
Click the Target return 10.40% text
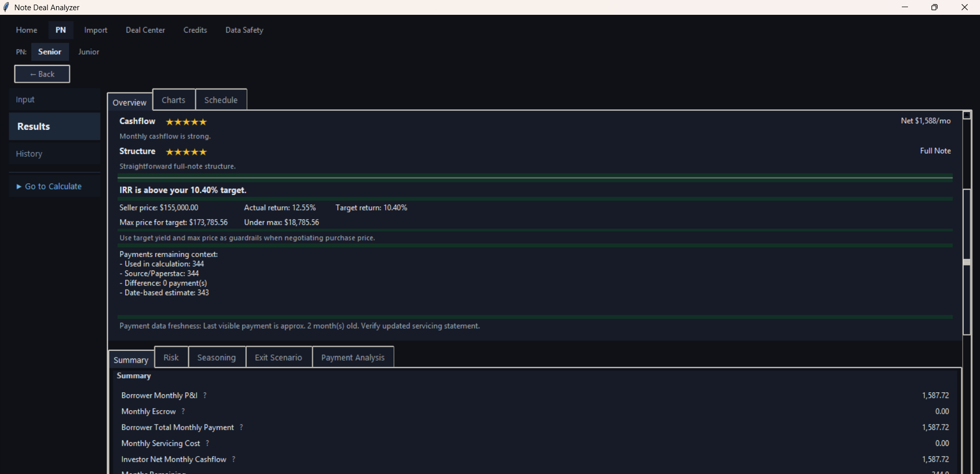tap(371, 207)
